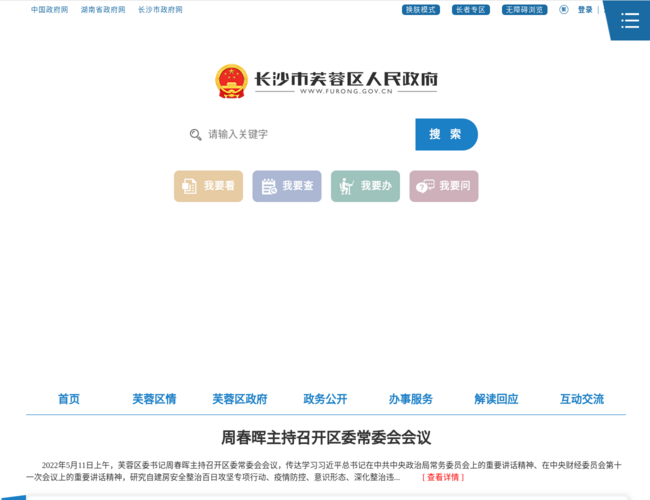650x500 pixels.
Task: Open the 政务公开 navigation tab
Action: (325, 399)
